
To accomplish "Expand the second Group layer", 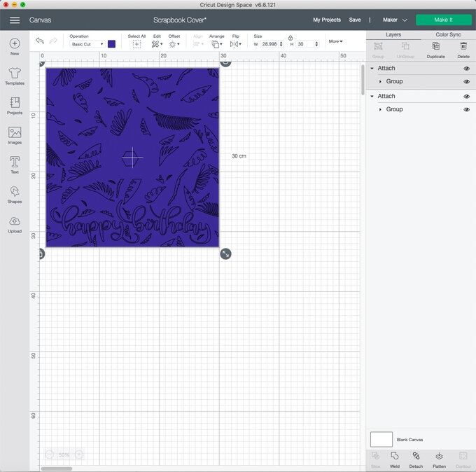I will (x=380, y=110).
